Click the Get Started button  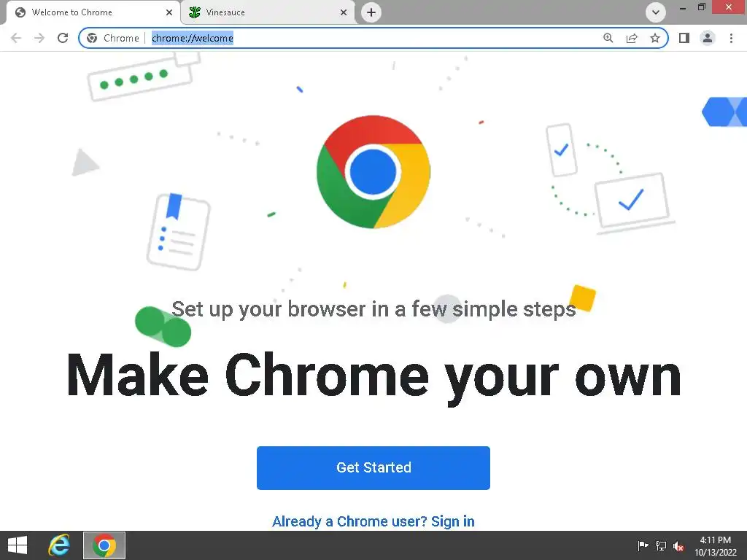pos(373,467)
